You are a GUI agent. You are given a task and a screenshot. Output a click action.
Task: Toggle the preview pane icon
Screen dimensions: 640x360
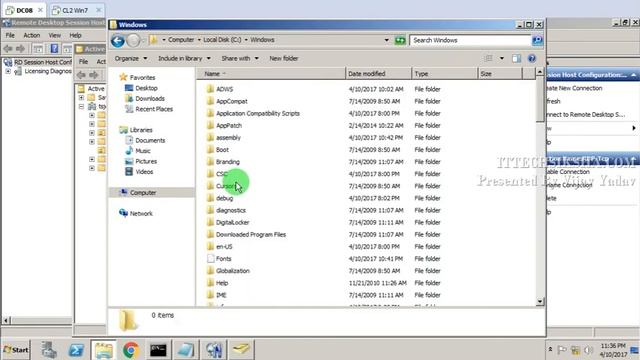(516, 58)
